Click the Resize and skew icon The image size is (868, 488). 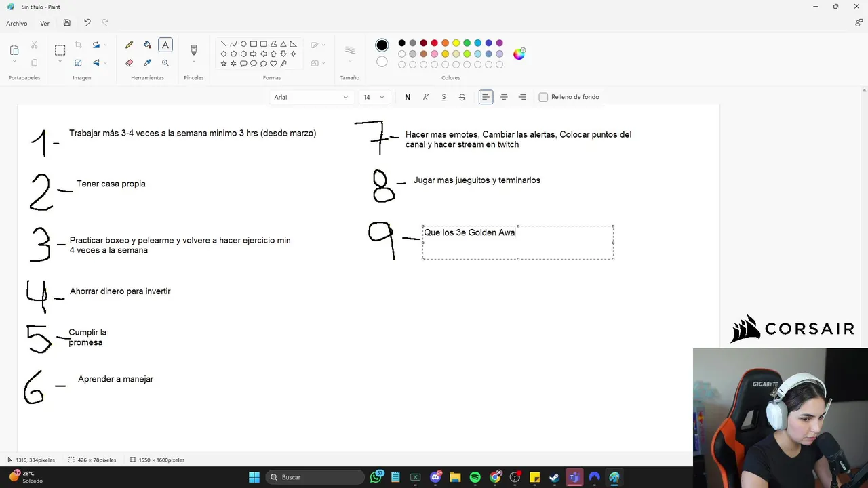click(78, 62)
